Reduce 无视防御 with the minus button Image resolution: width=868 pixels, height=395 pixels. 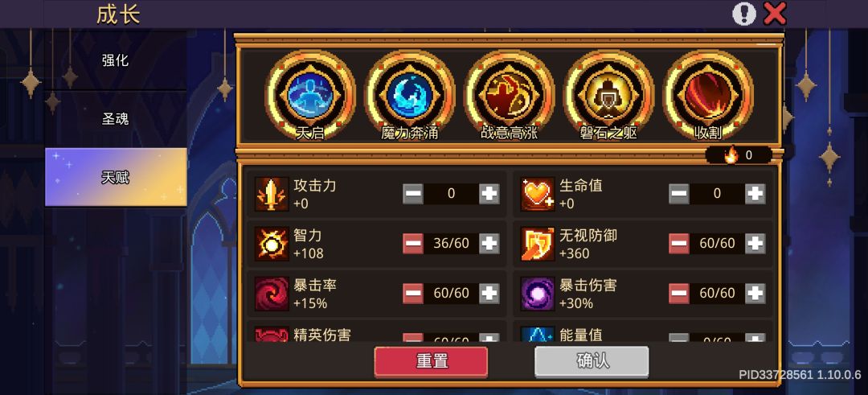pyautogui.click(x=679, y=244)
